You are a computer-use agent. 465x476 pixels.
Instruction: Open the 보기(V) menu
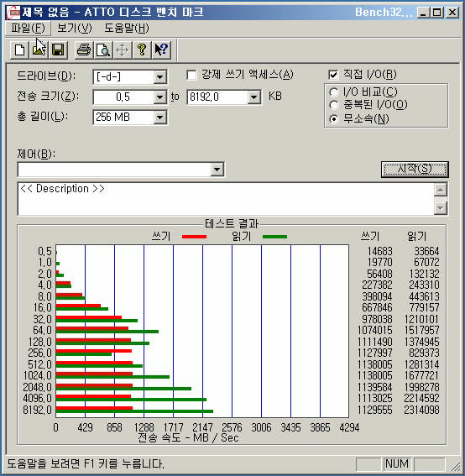click(75, 29)
